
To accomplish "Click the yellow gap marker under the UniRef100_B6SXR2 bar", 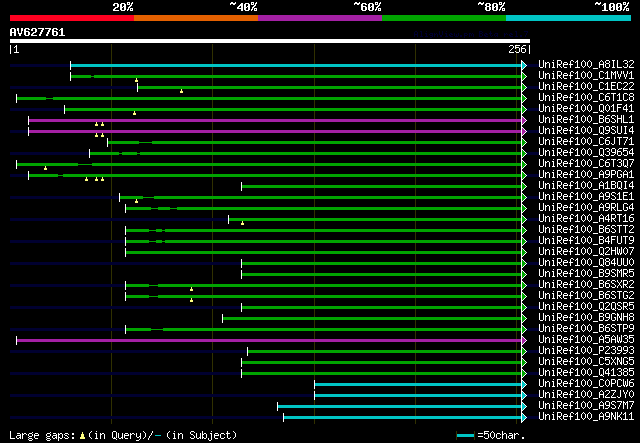I will 191,289.
